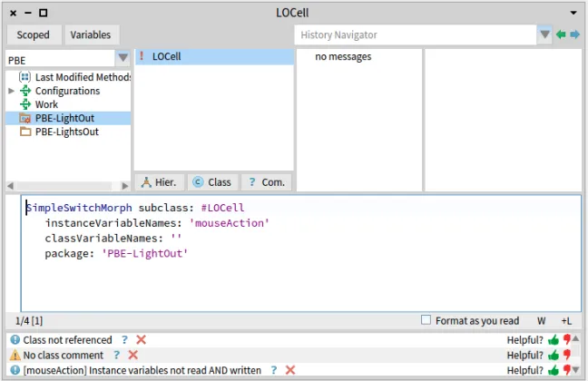Select Last Modified Methods entry
The height and width of the screenshot is (381, 588).
point(83,77)
